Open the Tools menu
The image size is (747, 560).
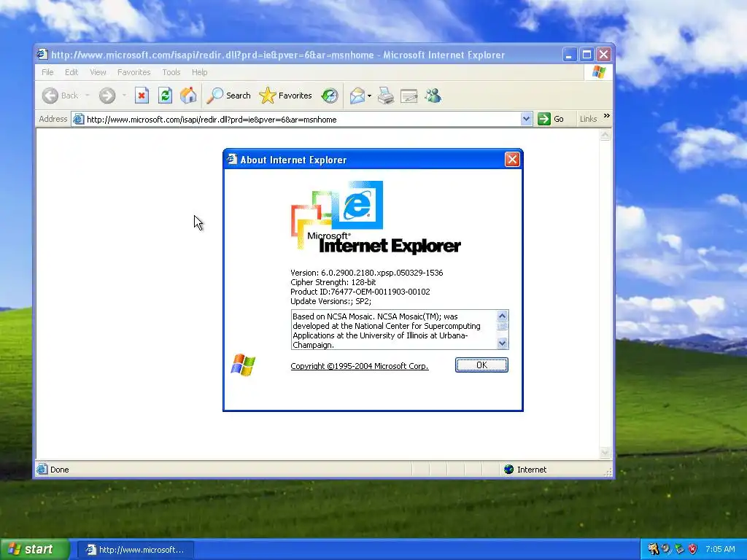pos(171,72)
